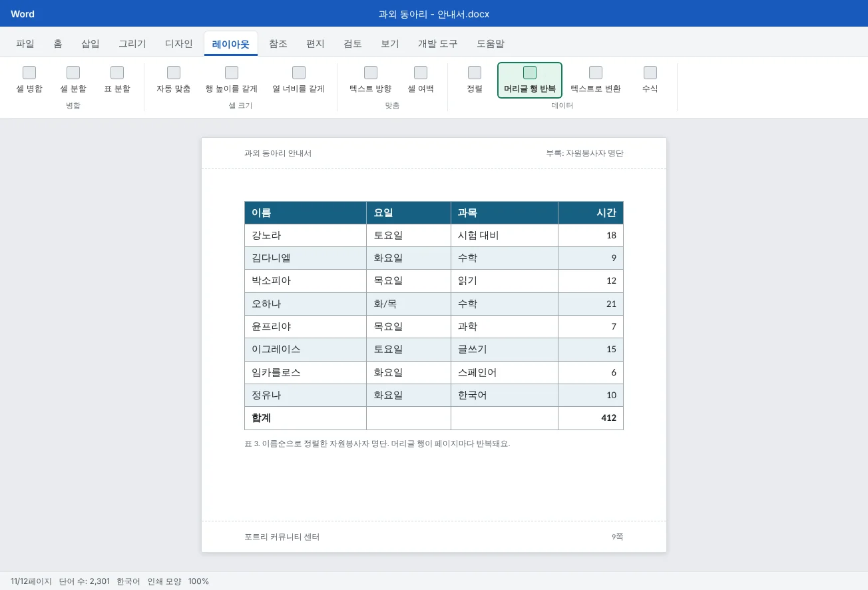Go to the 보기 tab
Image resolution: width=868 pixels, height=590 pixels.
390,44
